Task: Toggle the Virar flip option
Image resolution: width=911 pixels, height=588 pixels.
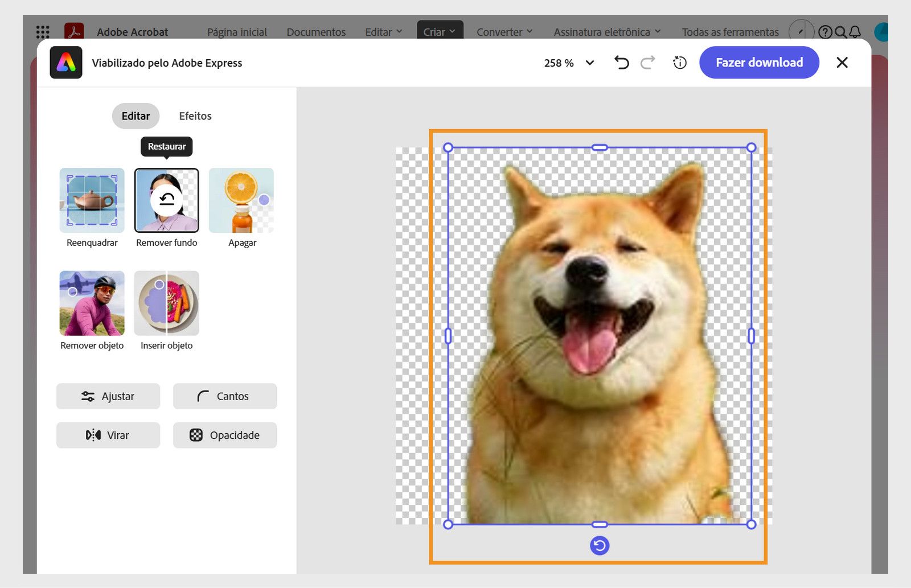Action: click(x=108, y=435)
